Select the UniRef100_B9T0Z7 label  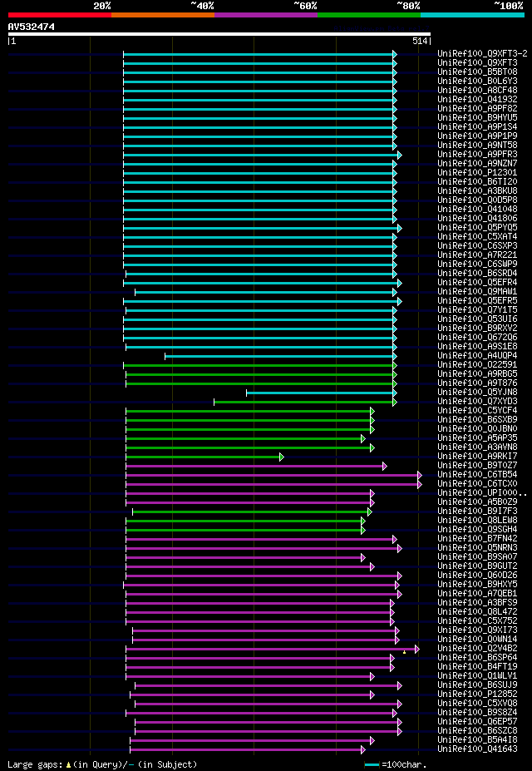tap(477, 467)
